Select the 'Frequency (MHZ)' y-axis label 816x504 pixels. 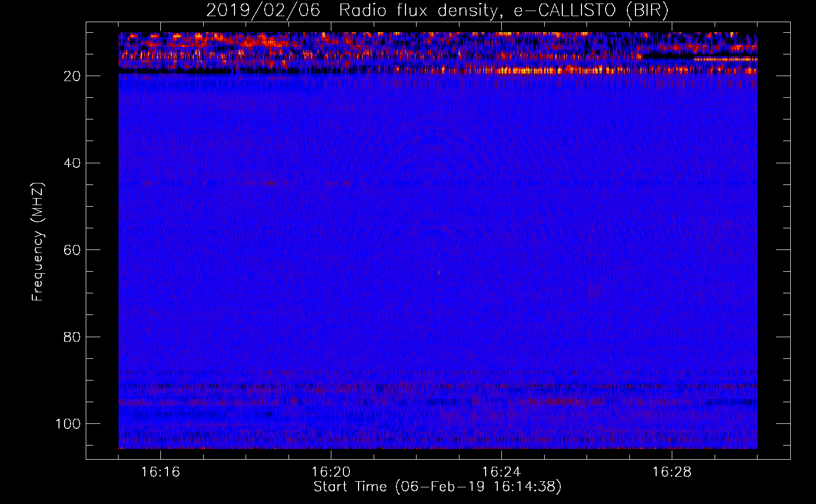click(x=38, y=241)
